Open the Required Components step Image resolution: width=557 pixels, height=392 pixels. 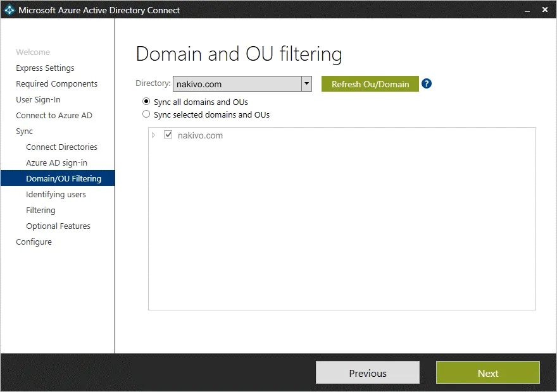56,83
